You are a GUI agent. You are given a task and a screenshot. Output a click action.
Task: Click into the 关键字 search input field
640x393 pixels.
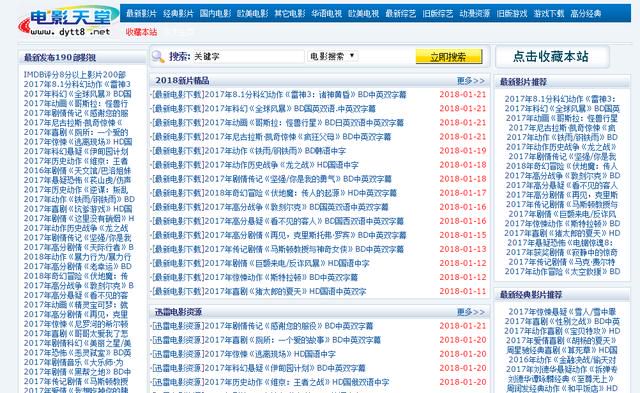click(248, 56)
